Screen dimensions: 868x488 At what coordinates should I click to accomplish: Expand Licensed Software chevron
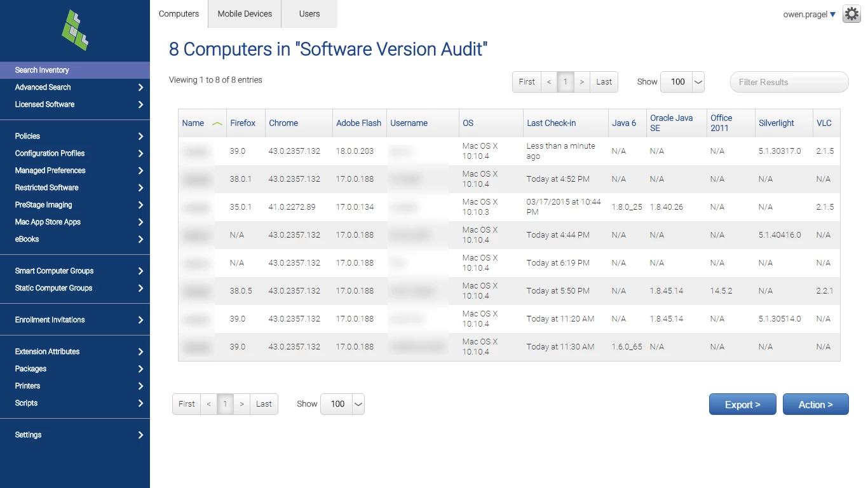(x=140, y=104)
